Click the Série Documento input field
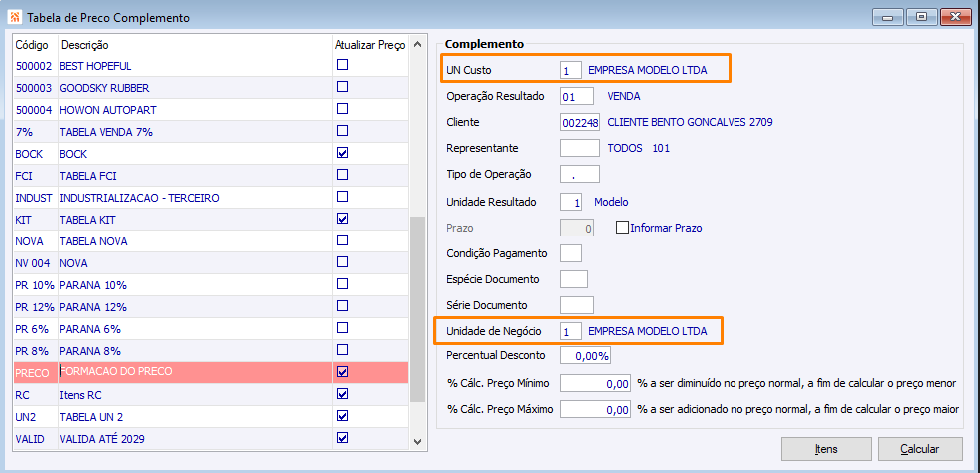 point(576,305)
